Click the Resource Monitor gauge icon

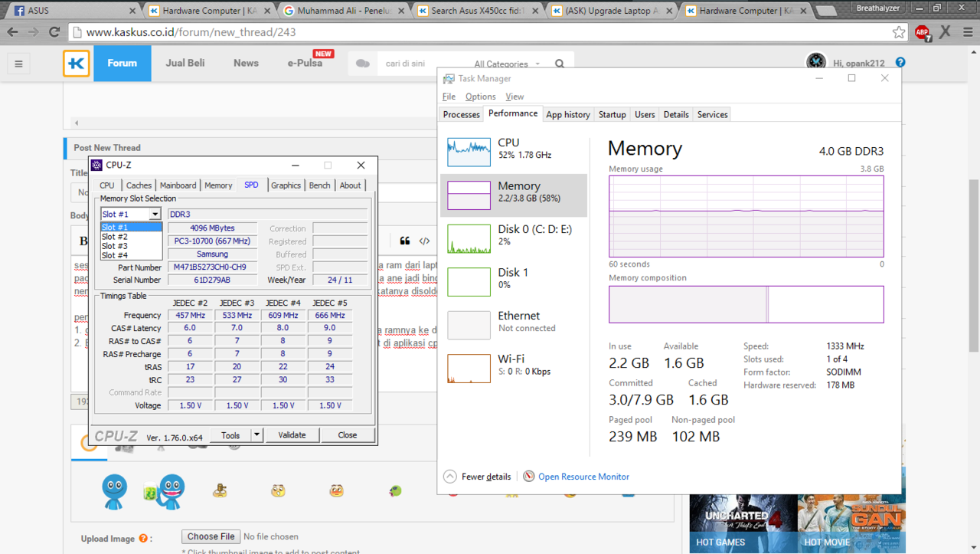tap(528, 477)
